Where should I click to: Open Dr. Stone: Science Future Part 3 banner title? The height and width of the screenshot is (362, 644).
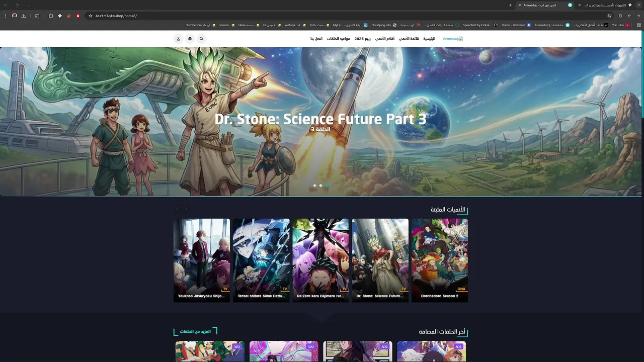(x=320, y=119)
